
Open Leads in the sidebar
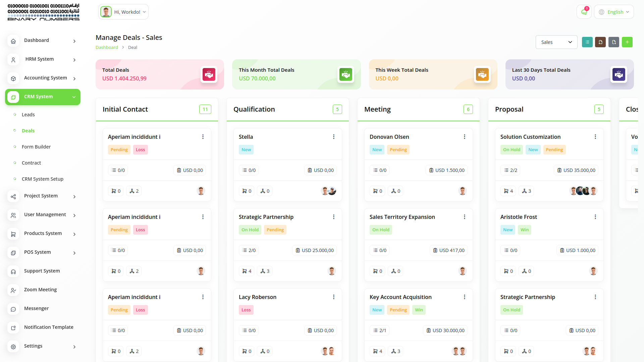tap(28, 115)
